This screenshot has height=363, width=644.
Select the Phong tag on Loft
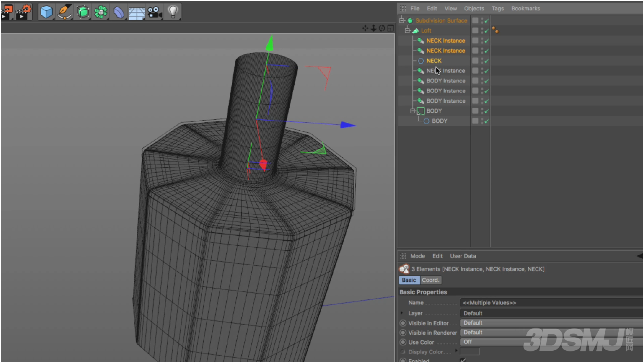point(495,30)
